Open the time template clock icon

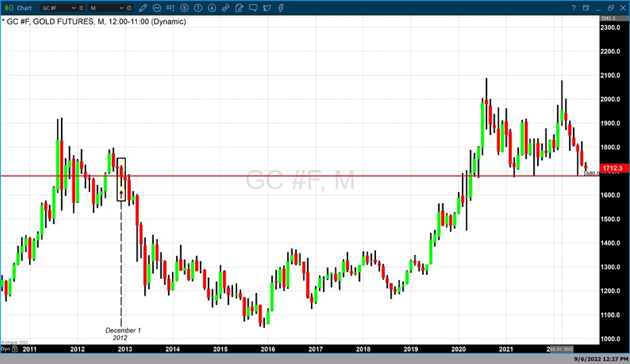point(129,8)
